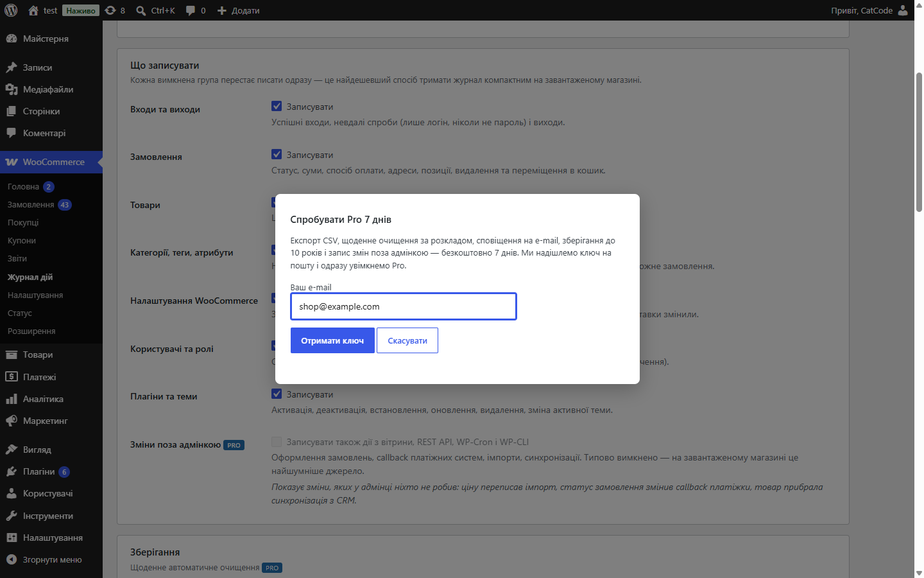The width and height of the screenshot is (924, 578).
Task: Click Спробувати Pro 7 днів heading
Action: [x=341, y=219]
